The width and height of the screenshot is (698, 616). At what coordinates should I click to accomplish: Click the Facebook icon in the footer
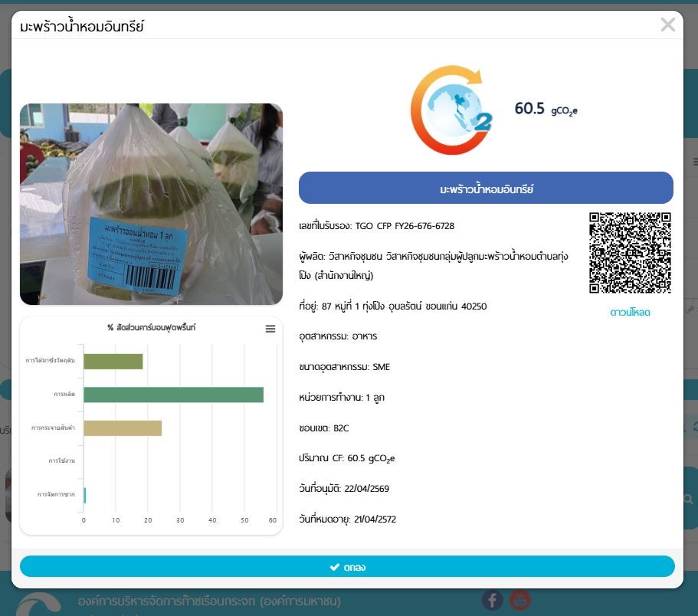pos(493,600)
